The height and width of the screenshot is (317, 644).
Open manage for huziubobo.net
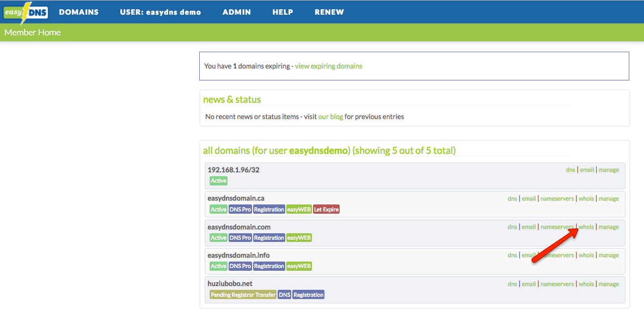point(609,283)
